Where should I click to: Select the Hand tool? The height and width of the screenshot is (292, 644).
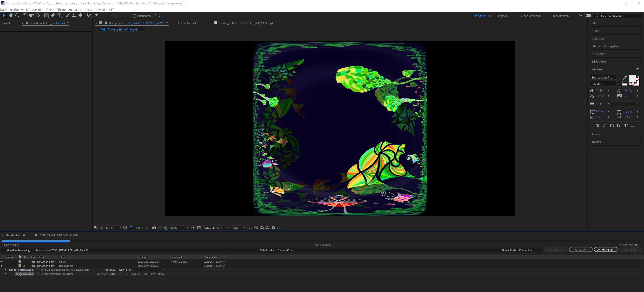tap(10, 16)
